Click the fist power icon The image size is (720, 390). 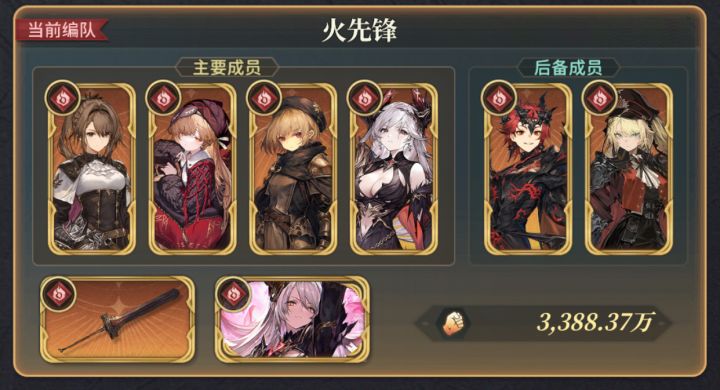tap(453, 323)
